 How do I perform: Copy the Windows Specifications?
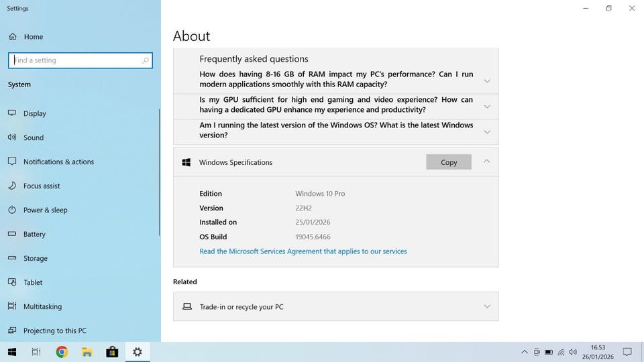449,162
